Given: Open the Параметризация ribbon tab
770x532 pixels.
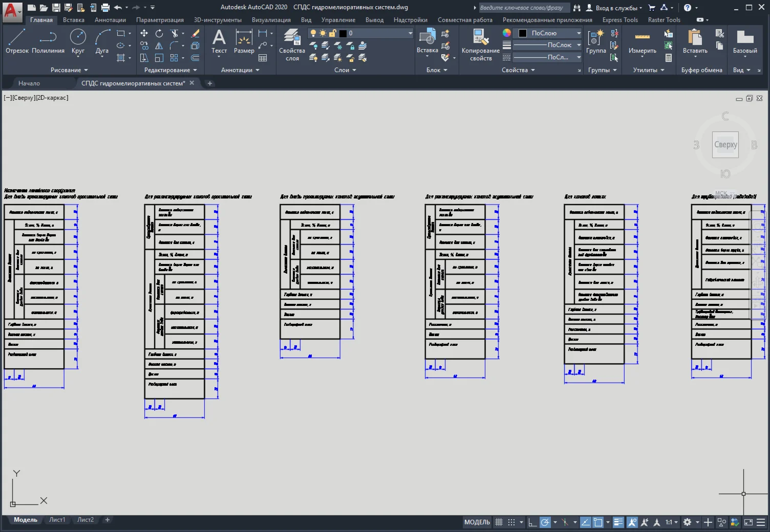Looking at the screenshot, I should [160, 20].
